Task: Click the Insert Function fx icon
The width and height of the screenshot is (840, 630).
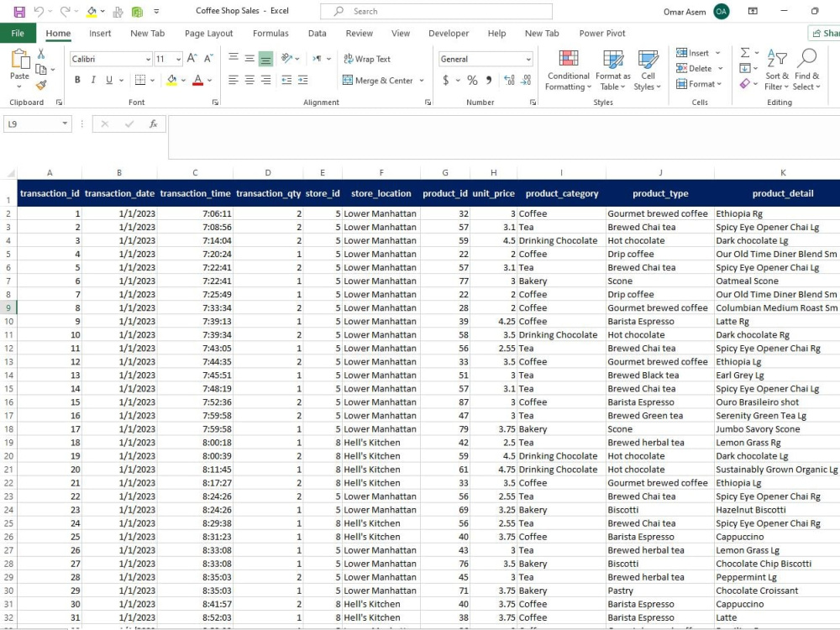Action: [x=153, y=123]
